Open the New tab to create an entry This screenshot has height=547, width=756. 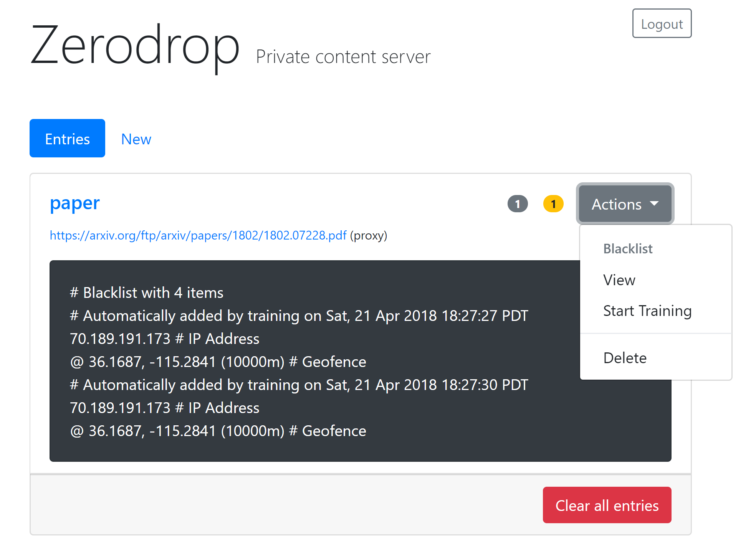coord(136,139)
